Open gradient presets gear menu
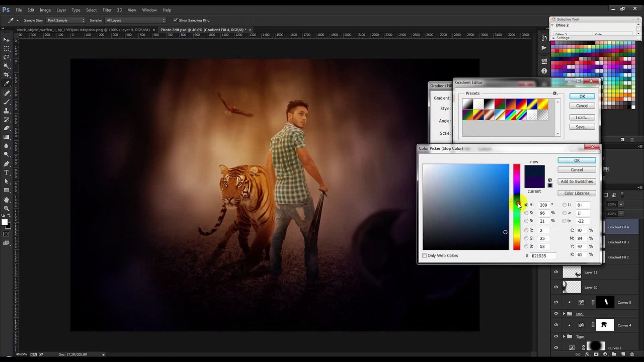 555,94
